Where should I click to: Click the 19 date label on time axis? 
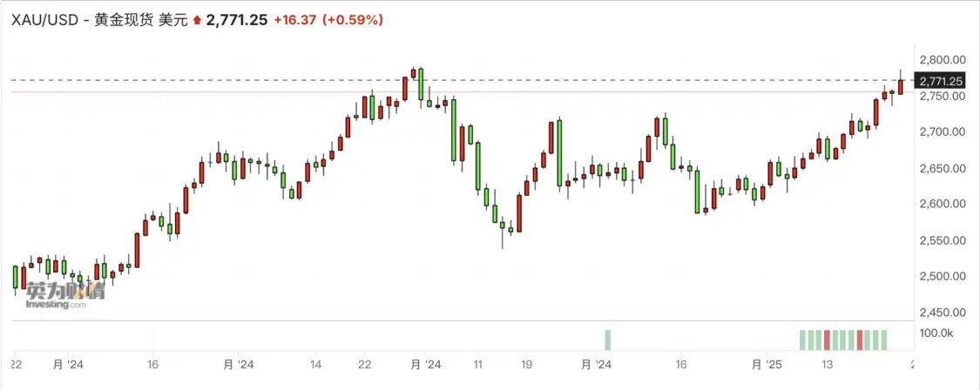coord(526,365)
